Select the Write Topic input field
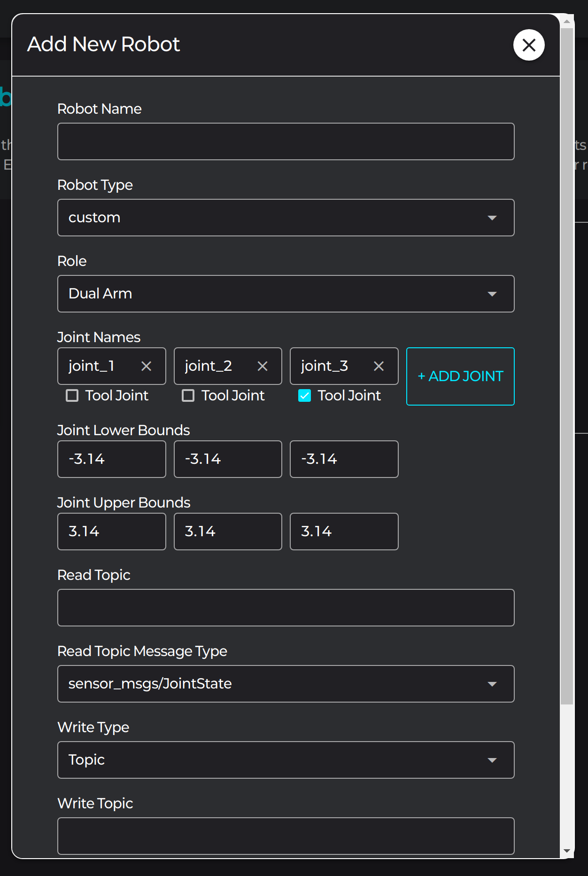The width and height of the screenshot is (588, 876). click(286, 836)
